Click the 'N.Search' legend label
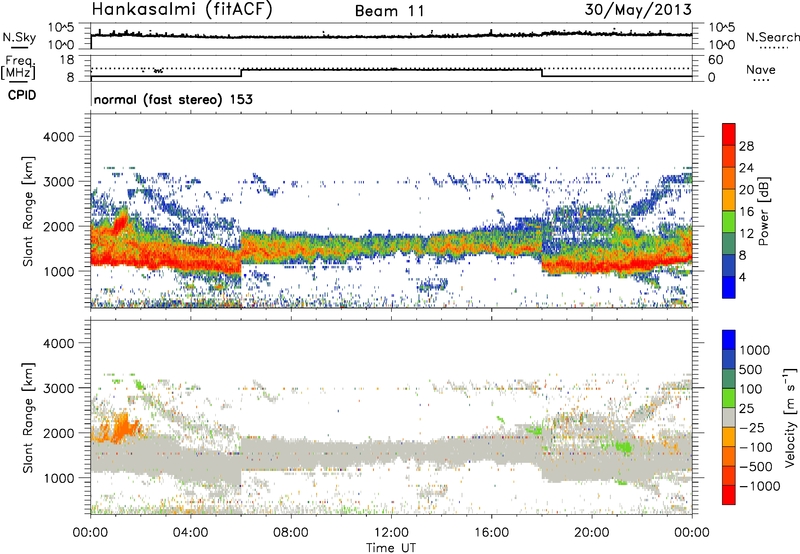Screen dimensions: 800x554 (x=772, y=37)
